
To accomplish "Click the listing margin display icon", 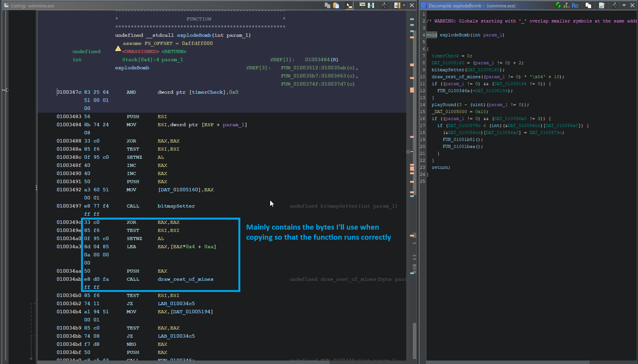I will 397,5.
